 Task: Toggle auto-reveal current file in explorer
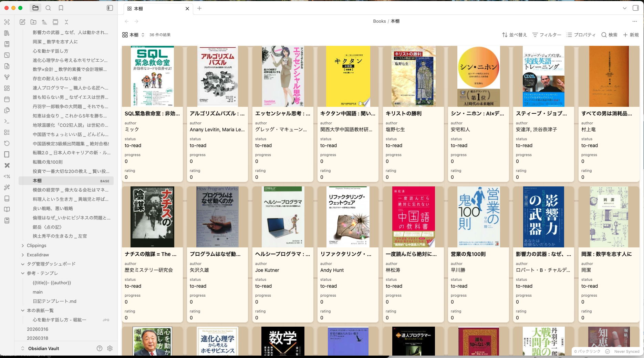click(55, 22)
